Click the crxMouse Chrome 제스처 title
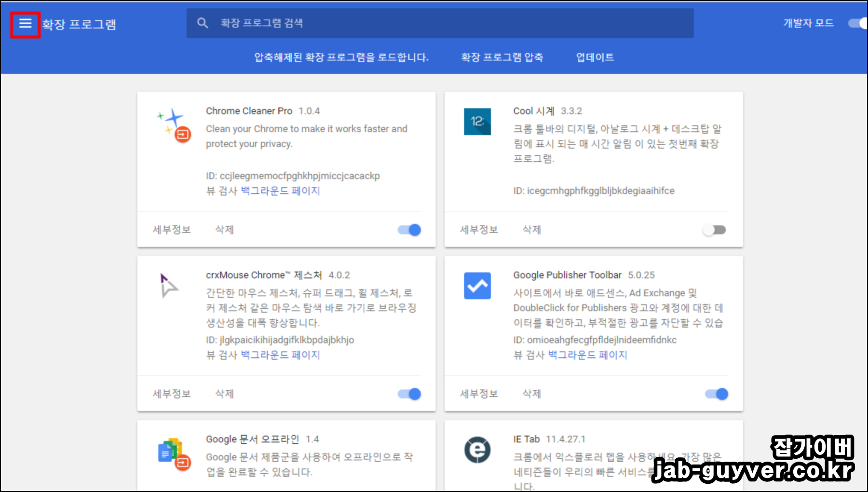Viewport: 868px width, 492px height. point(264,275)
